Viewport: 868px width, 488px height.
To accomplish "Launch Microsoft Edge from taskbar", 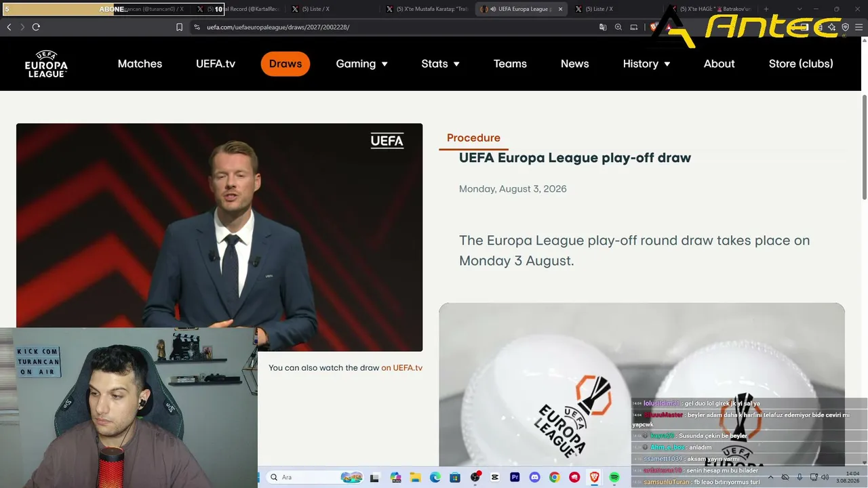I will [x=435, y=477].
